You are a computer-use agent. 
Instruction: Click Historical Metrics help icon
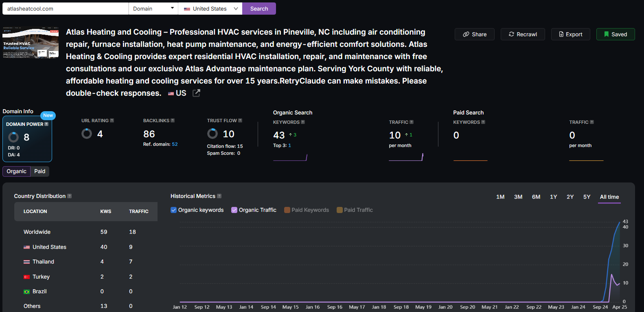click(x=219, y=196)
